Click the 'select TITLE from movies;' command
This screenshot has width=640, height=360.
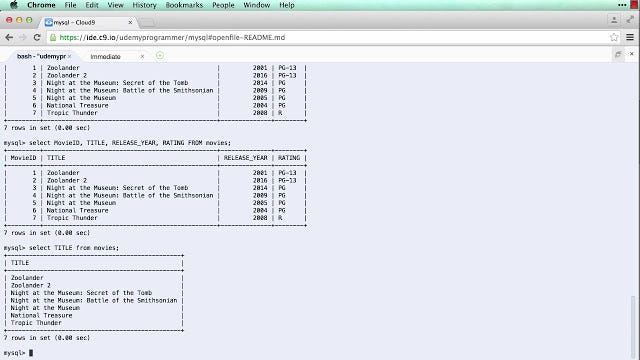pyautogui.click(x=74, y=248)
